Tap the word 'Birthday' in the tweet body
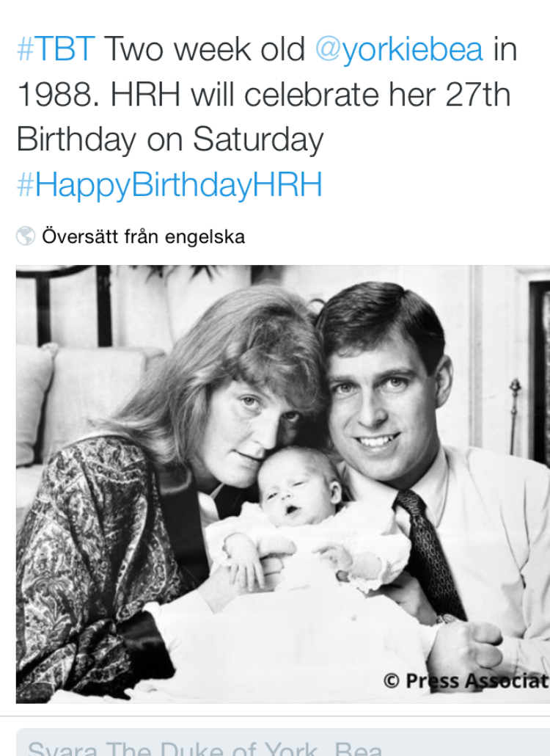This screenshot has height=756, width=550. [76, 139]
